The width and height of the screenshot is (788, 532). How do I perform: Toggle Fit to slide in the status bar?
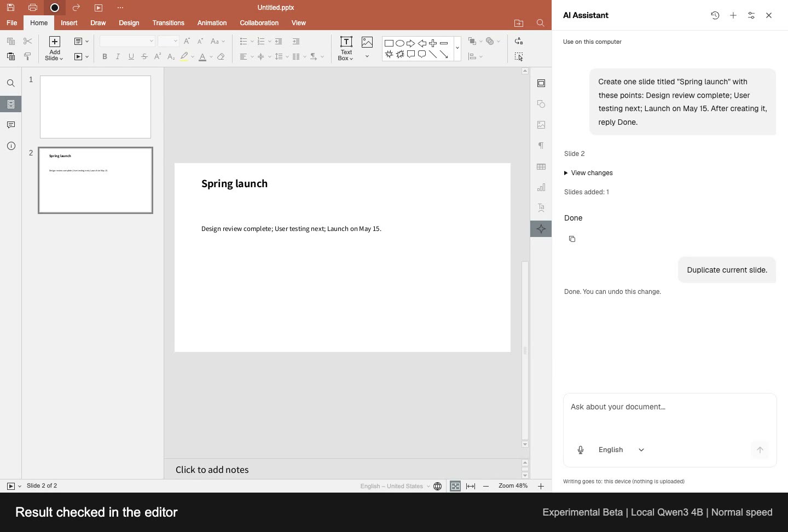pyautogui.click(x=455, y=486)
